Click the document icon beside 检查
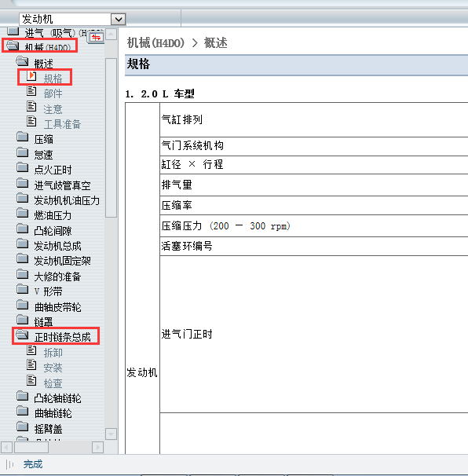This screenshot has height=476, width=468. coord(31,381)
